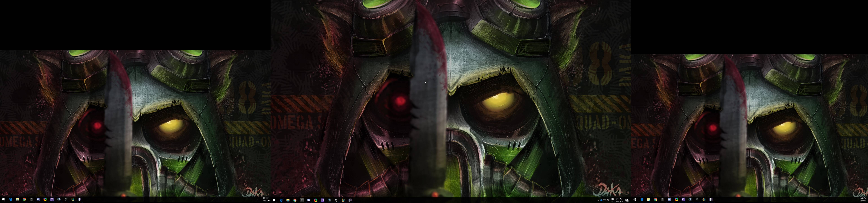Viewport: 868px width, 203px height.
Task: Open Epic Games Launcher on left monitor taskbar
Action: 66,199
